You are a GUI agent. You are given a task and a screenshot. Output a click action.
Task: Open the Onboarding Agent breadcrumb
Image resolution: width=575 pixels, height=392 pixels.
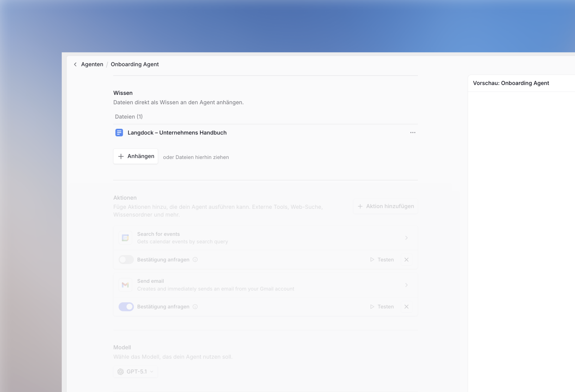pyautogui.click(x=134, y=64)
